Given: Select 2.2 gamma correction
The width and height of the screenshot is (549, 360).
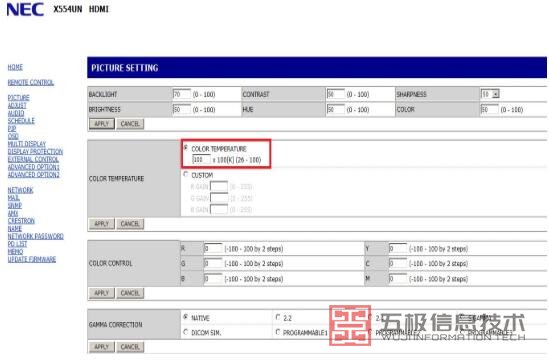Looking at the screenshot, I should click(x=278, y=317).
